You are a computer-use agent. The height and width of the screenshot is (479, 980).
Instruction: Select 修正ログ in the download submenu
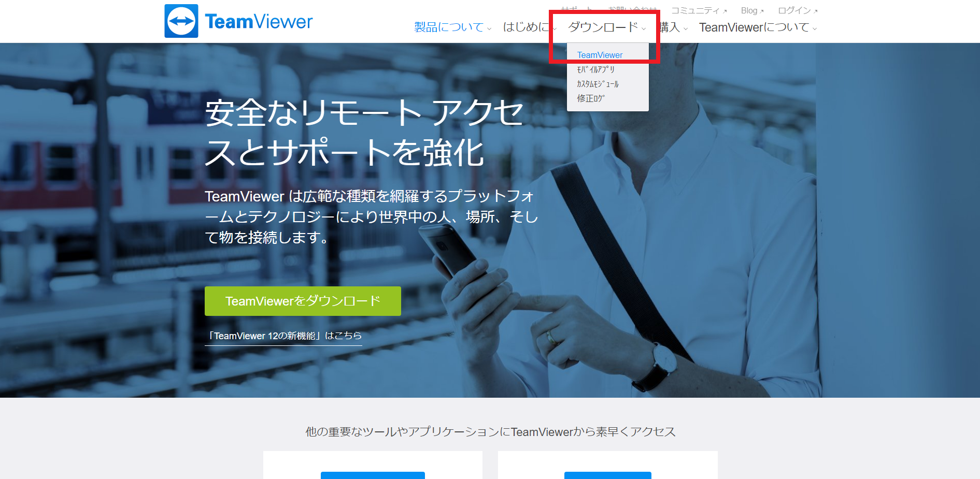pos(591,98)
